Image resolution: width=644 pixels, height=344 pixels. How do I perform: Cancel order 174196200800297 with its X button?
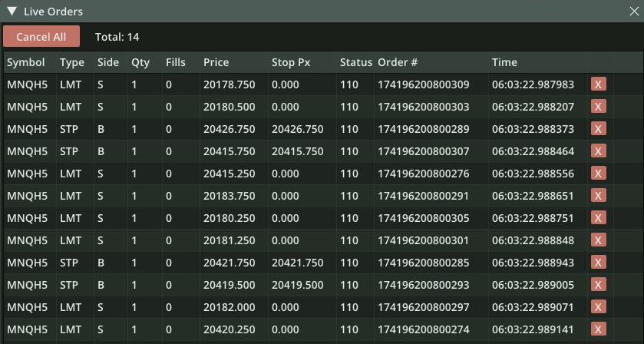click(x=599, y=306)
